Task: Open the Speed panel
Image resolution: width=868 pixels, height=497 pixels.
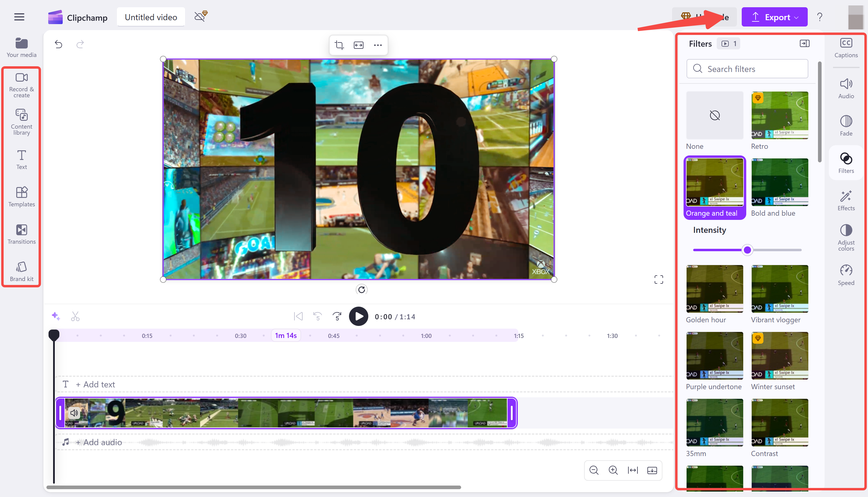Action: coord(846,275)
